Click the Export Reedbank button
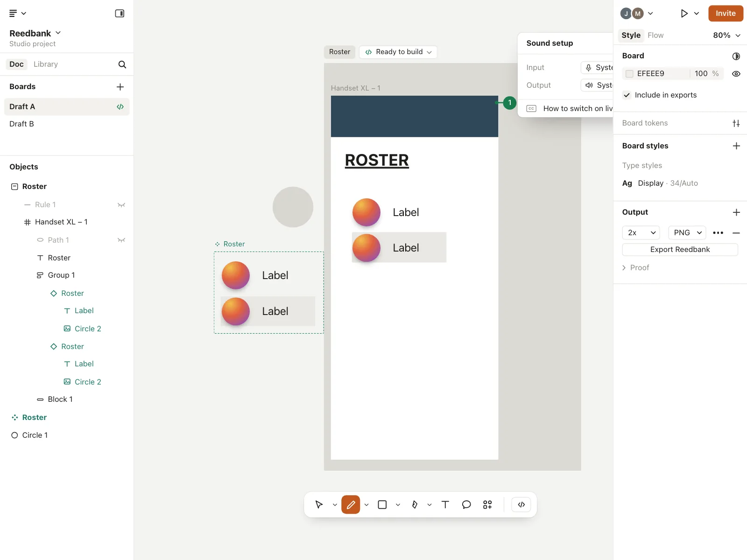 click(x=680, y=250)
